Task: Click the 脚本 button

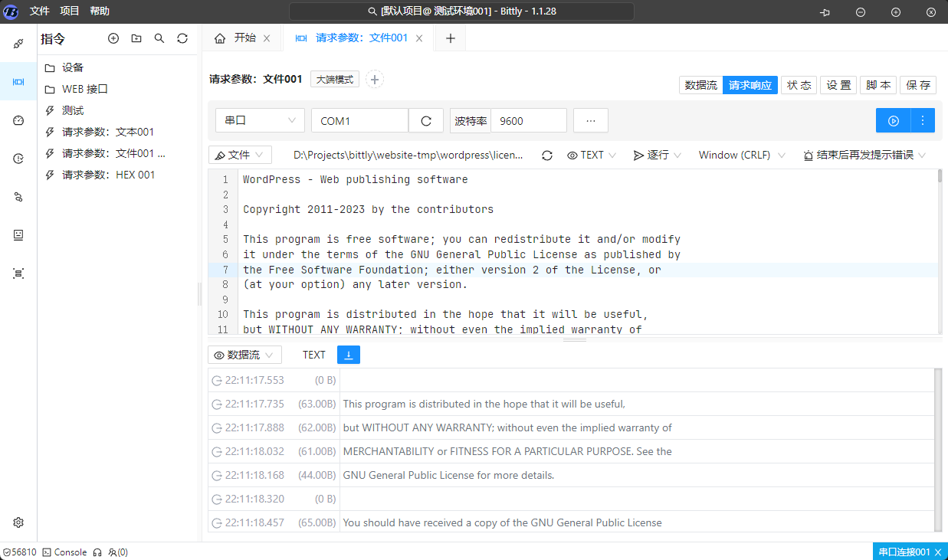Action: pos(878,85)
